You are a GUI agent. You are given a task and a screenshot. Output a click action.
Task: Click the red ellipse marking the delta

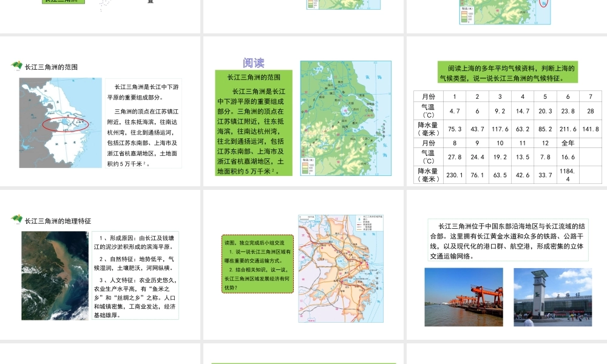[x=66, y=124]
